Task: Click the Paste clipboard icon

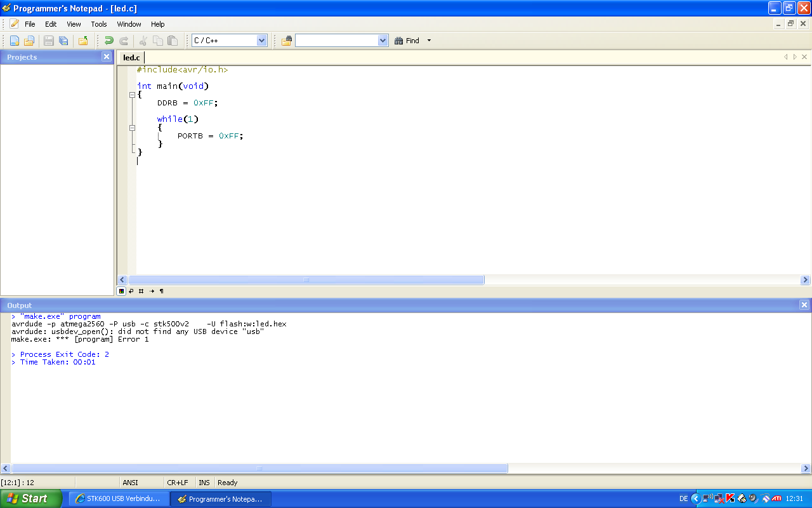Action: tap(173, 41)
